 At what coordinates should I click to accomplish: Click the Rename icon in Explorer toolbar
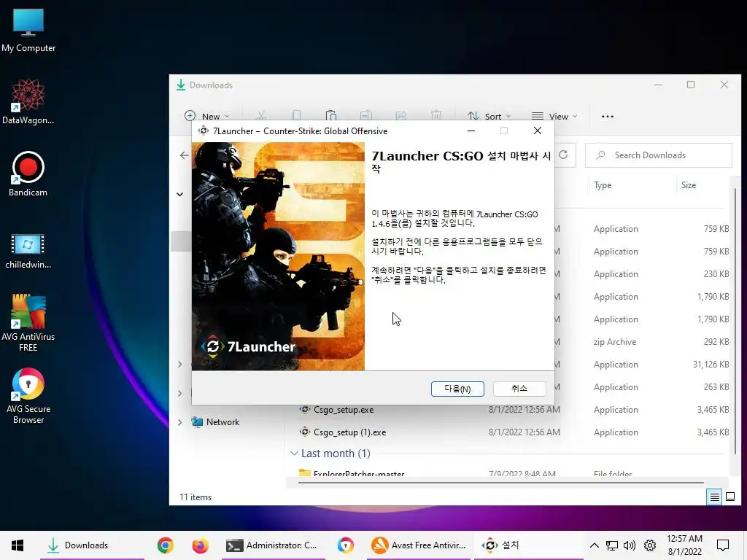pos(366,116)
